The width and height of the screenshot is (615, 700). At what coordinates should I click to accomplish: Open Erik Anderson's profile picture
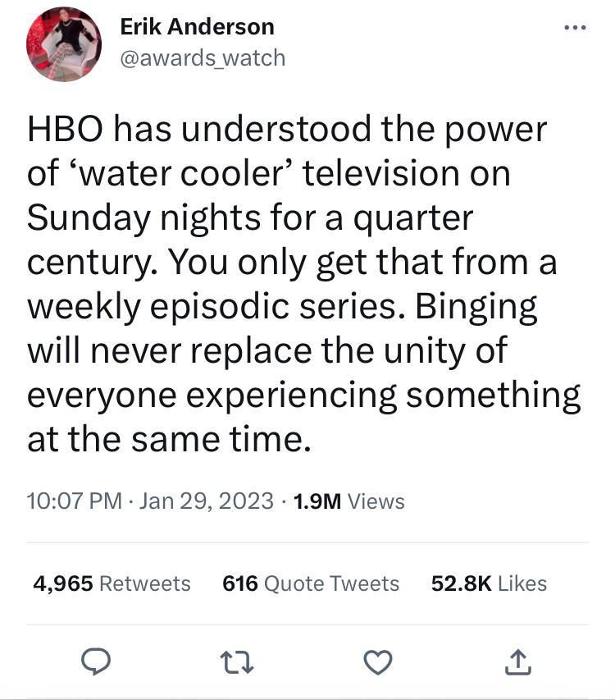(64, 43)
